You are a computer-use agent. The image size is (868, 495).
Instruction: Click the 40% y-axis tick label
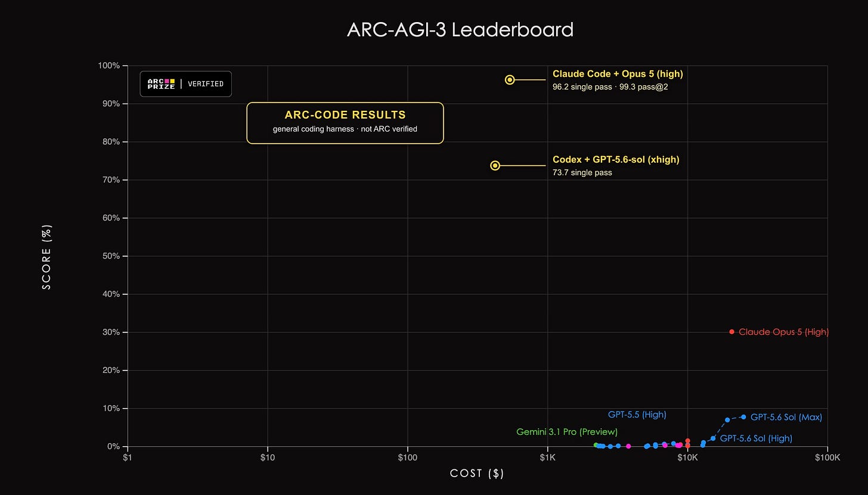pos(111,294)
